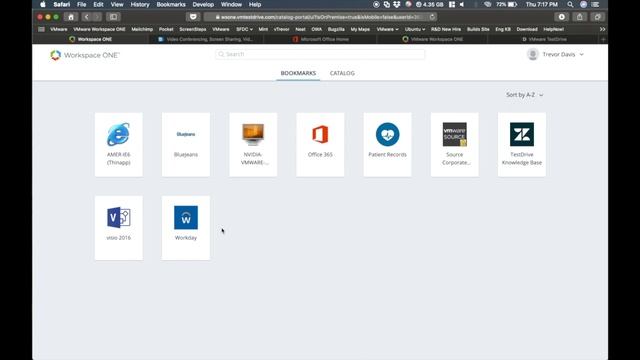Open the Develop menu
The width and height of the screenshot is (640, 360).
click(203, 4)
